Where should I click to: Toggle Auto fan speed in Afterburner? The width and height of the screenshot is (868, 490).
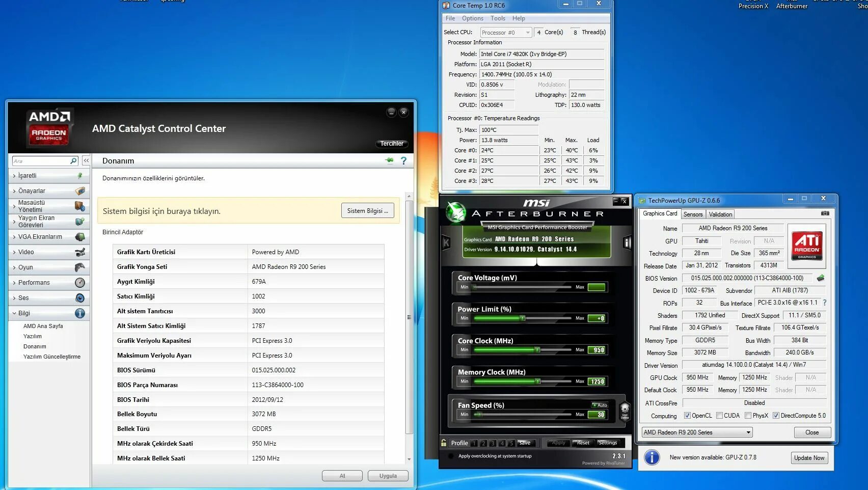coord(600,405)
